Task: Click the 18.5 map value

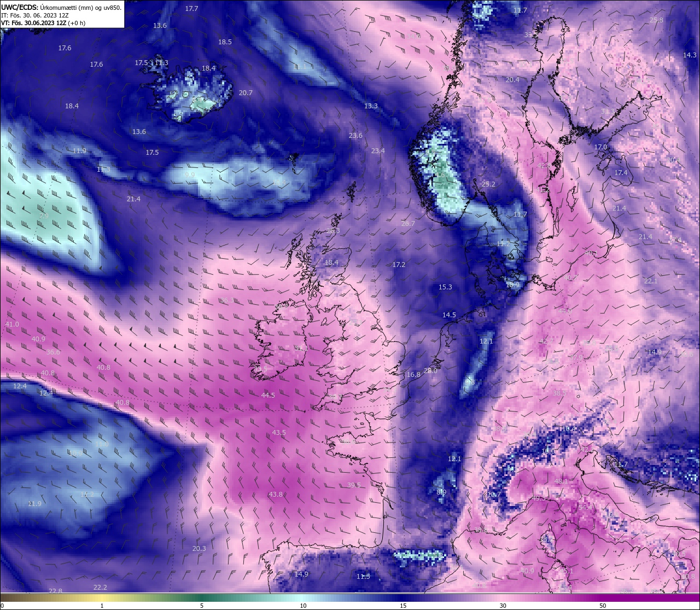Action: (x=225, y=42)
